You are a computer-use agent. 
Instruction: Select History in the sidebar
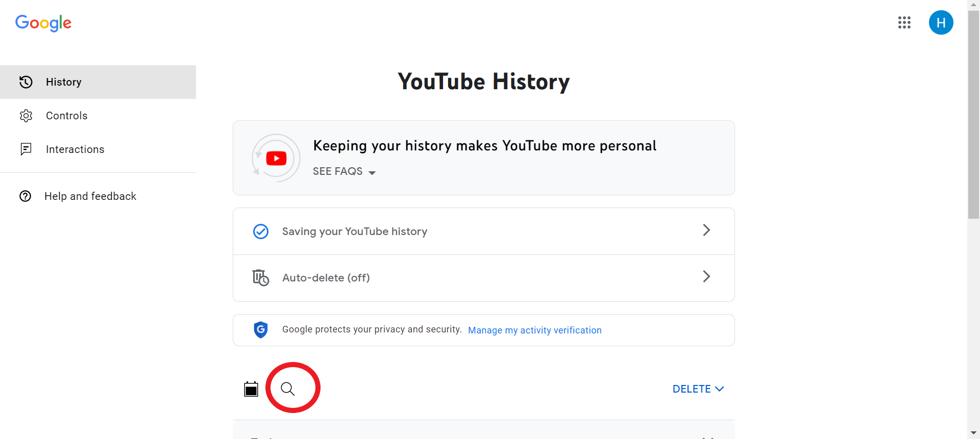pos(98,82)
